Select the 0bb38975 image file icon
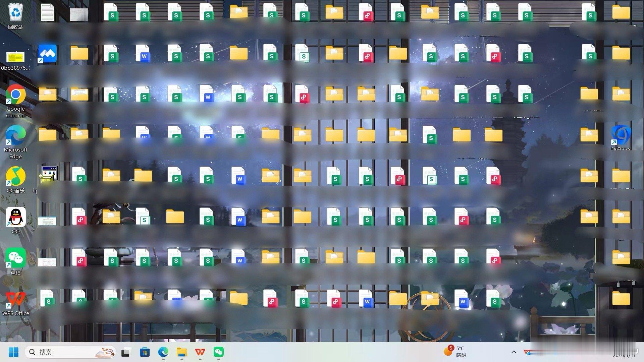This screenshot has height=362, width=644. pyautogui.click(x=15, y=57)
